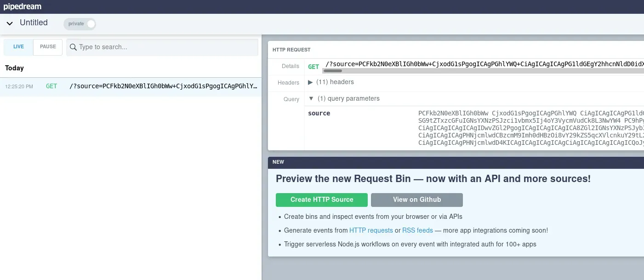The image size is (644, 280).
Task: Click the Untitled bin title
Action: (x=34, y=23)
